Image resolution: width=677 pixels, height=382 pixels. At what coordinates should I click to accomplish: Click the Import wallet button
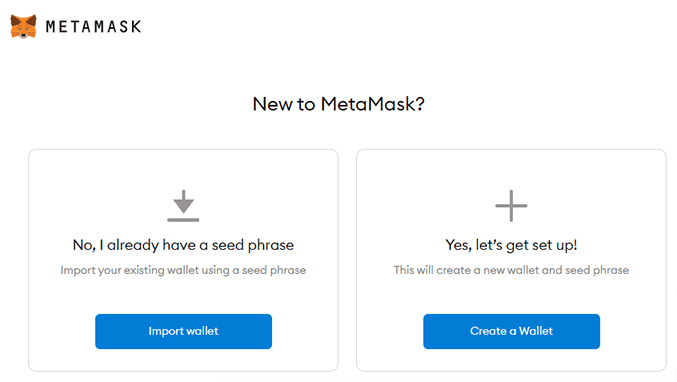point(183,331)
